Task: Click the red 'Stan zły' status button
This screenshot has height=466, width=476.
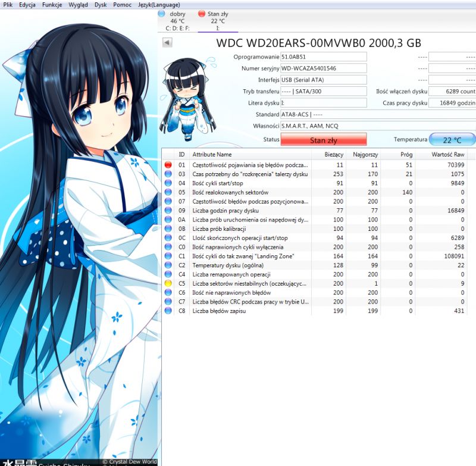Action: tap(323, 140)
